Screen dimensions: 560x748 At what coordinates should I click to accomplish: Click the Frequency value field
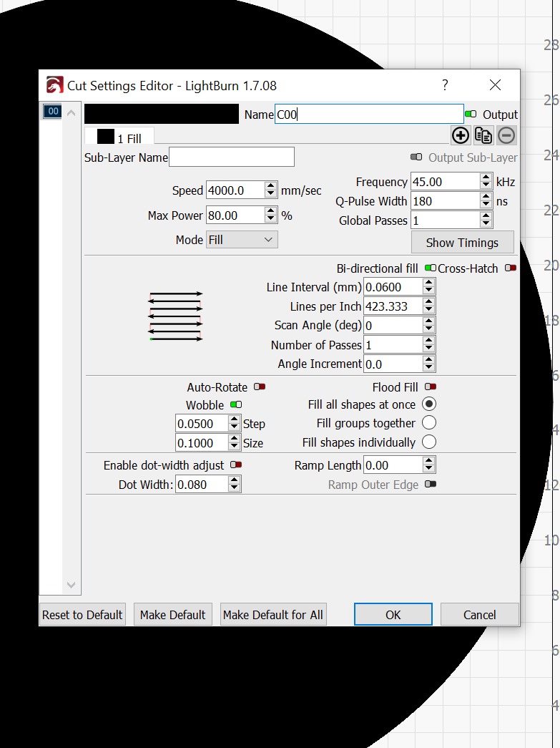click(x=445, y=182)
